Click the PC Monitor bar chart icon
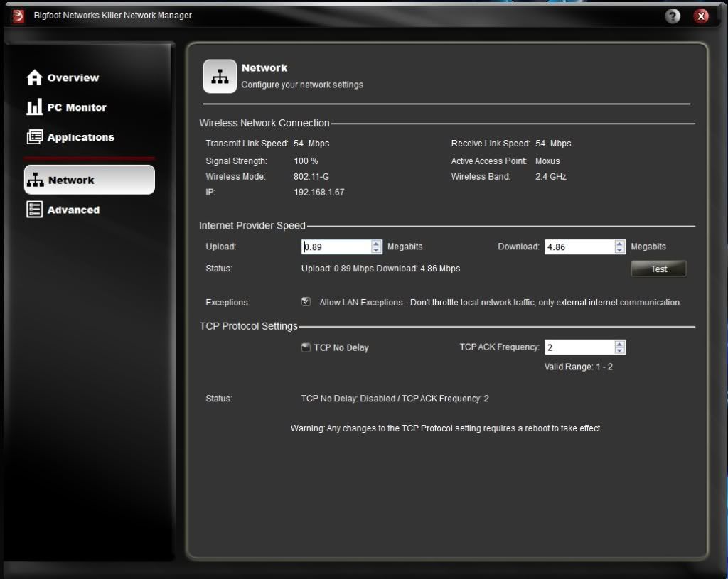This screenshot has width=728, height=579. 34,107
